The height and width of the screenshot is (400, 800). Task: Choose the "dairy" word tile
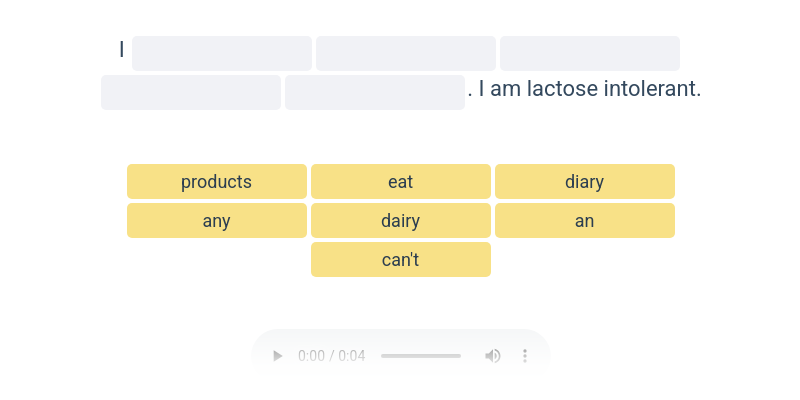point(401,221)
